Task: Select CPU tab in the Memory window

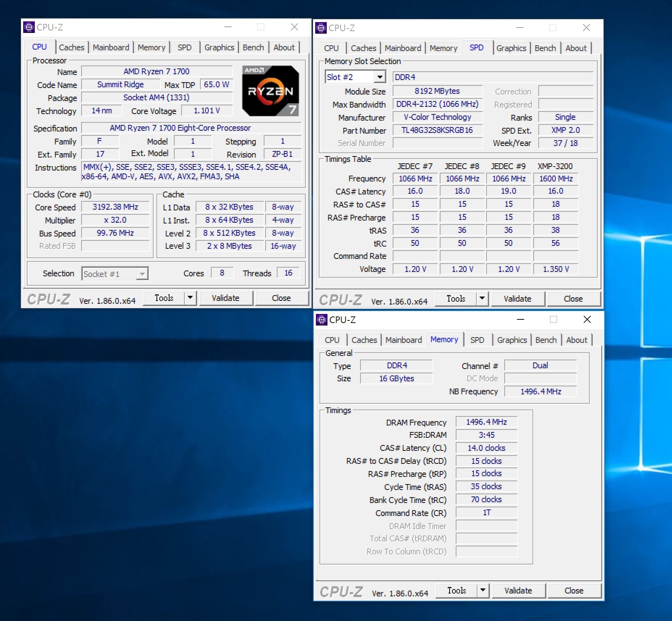Action: [332, 340]
